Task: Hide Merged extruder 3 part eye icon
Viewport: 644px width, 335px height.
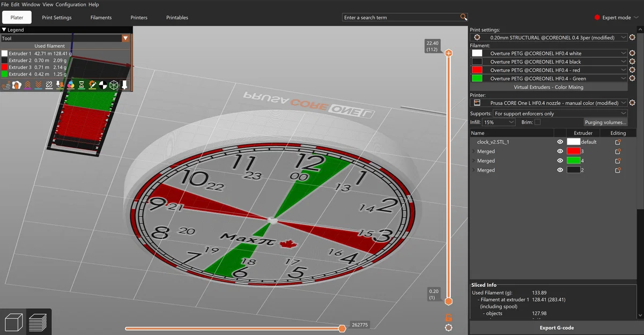Action: [x=560, y=151]
